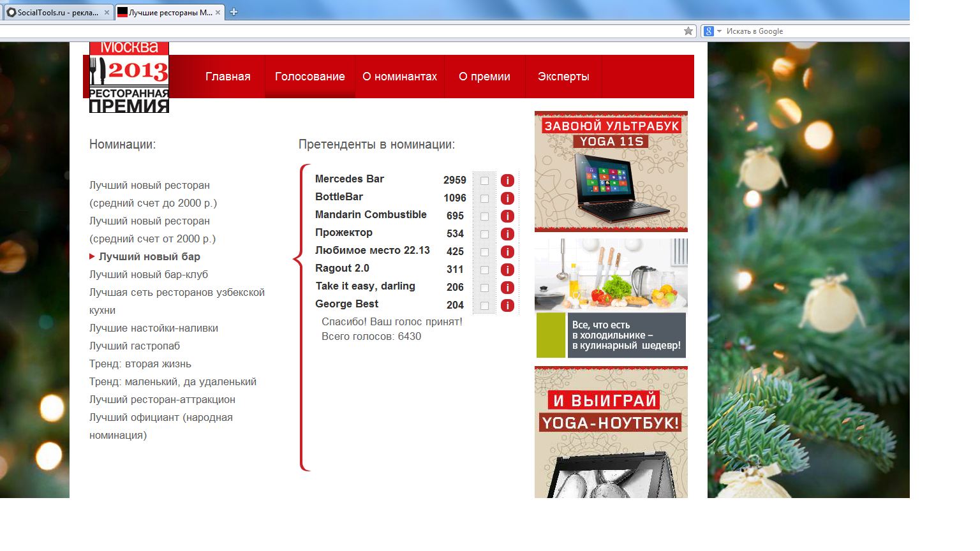Click the Завоюй ультрабук Yoga 11S banner
Screen dimensions: 980x551
tap(611, 172)
